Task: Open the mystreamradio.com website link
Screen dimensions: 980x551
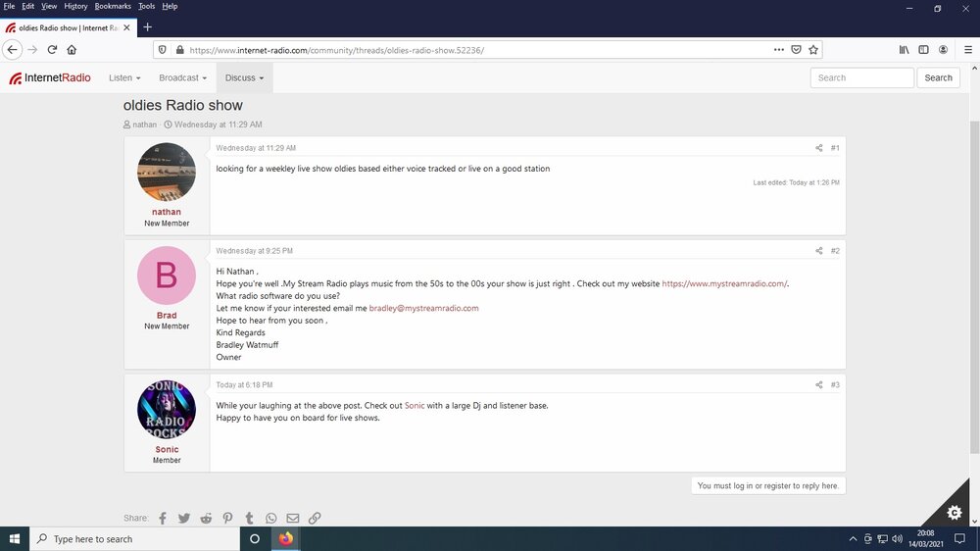Action: pyautogui.click(x=724, y=283)
